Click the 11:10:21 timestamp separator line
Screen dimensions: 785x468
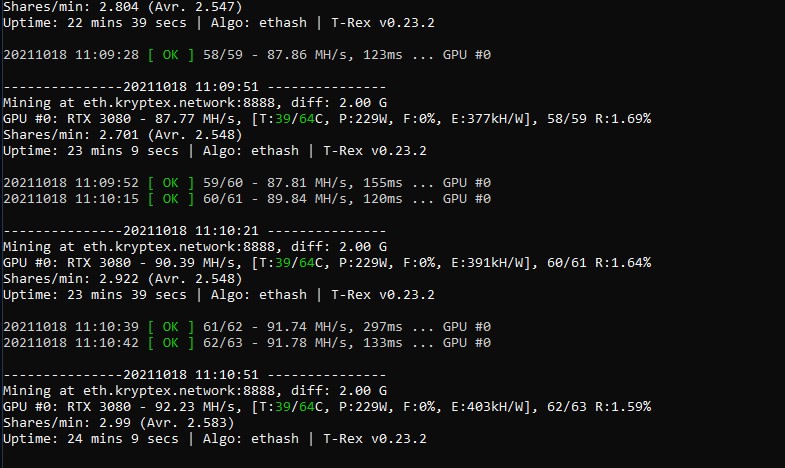[x=195, y=231]
